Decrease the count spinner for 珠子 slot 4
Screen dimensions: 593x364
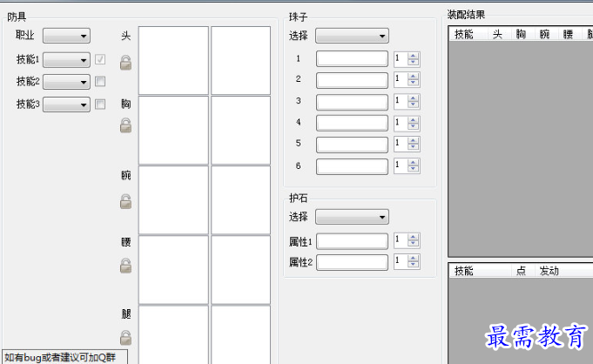click(413, 126)
